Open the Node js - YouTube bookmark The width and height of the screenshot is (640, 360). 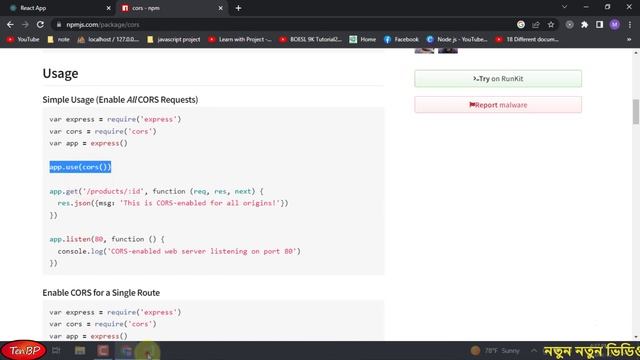(x=457, y=40)
